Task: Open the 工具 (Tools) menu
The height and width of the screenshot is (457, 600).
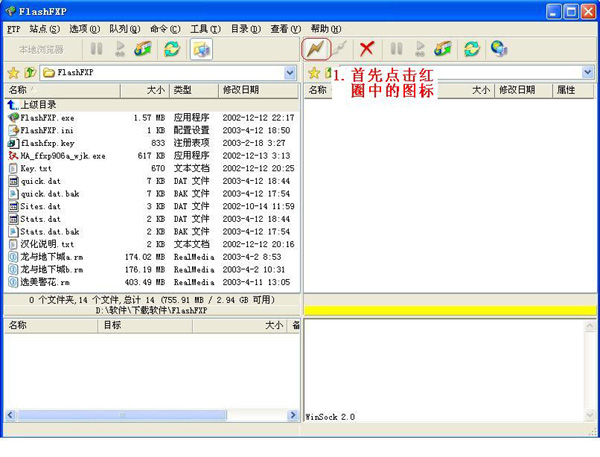Action: pos(205,29)
